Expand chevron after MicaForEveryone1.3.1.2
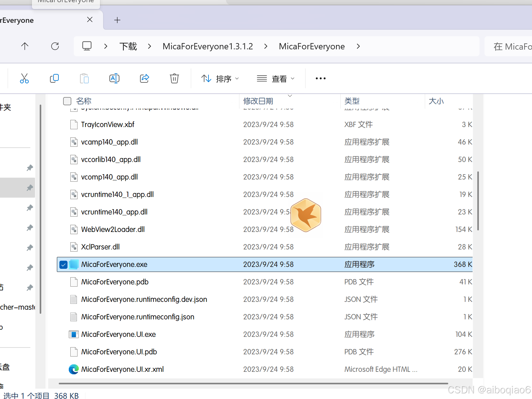This screenshot has width=532, height=399. (266, 46)
